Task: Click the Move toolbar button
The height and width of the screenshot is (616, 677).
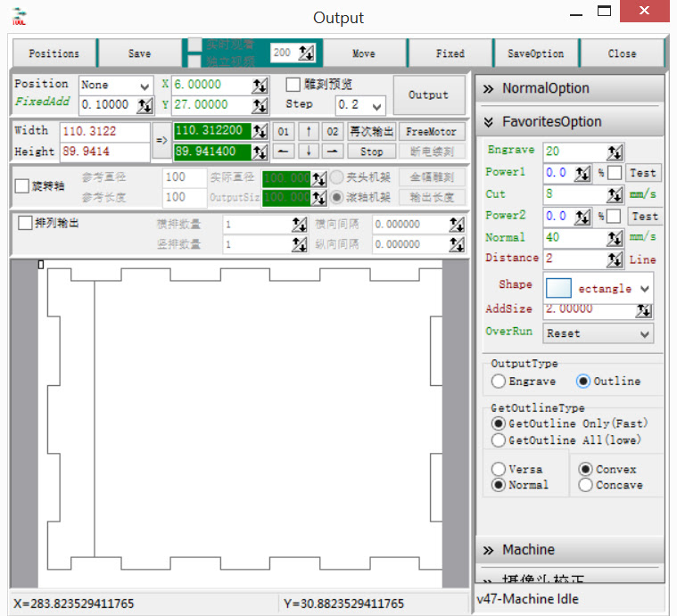Action: tap(364, 53)
